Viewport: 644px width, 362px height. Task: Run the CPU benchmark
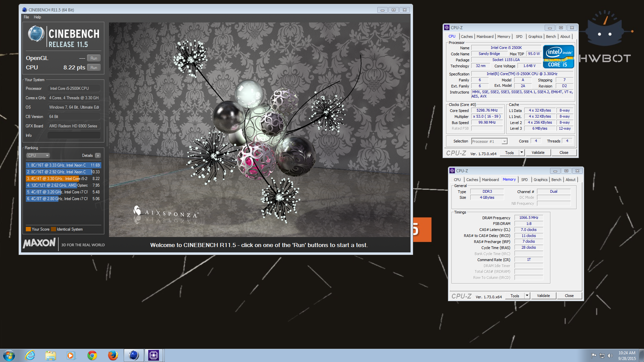pyautogui.click(x=94, y=67)
